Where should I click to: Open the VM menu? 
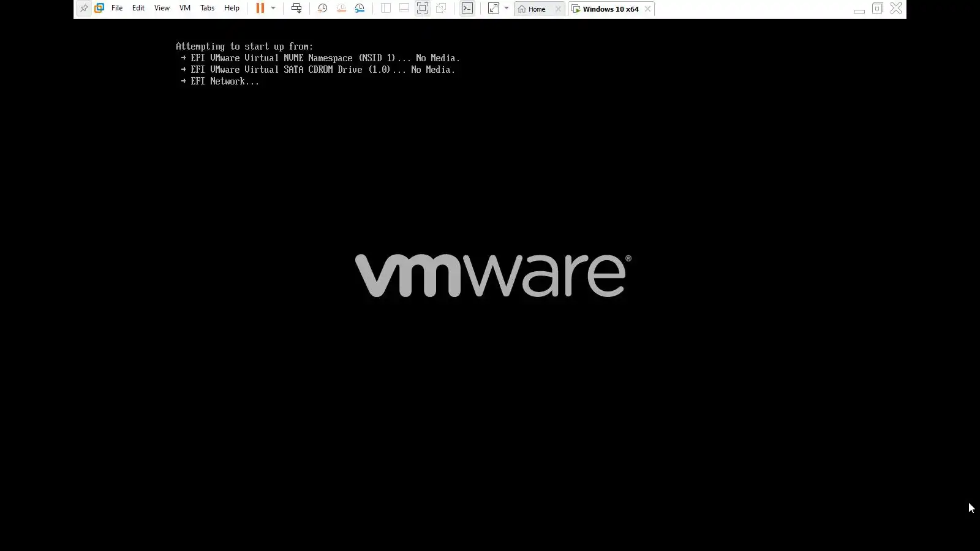185,9
